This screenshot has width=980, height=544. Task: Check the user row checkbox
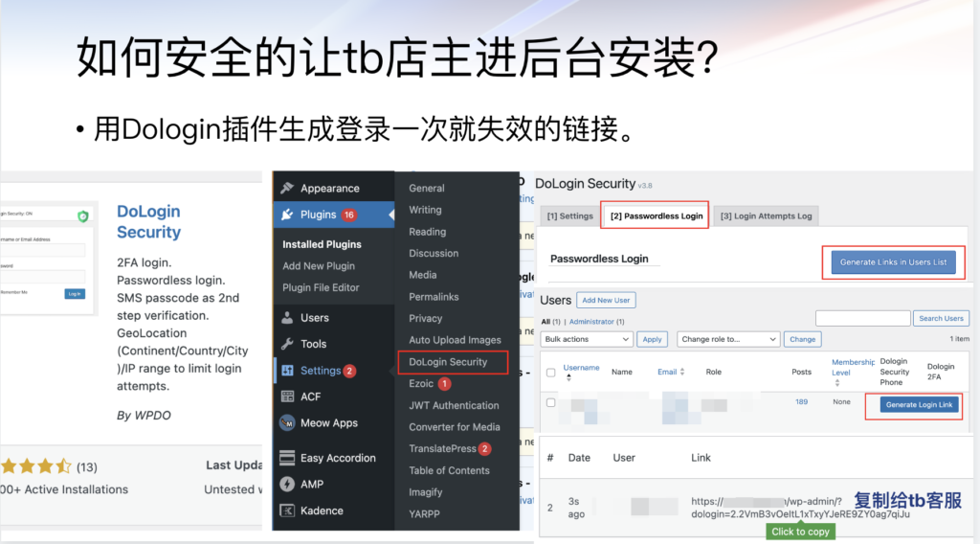click(550, 403)
